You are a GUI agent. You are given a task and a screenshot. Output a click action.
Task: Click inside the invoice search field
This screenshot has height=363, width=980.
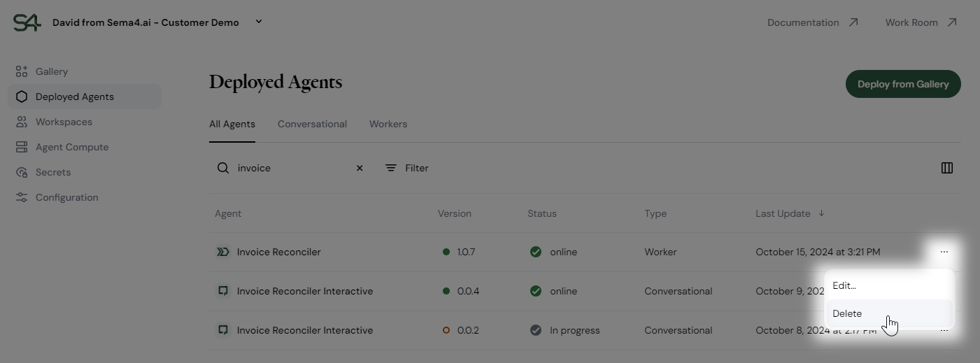(292, 168)
